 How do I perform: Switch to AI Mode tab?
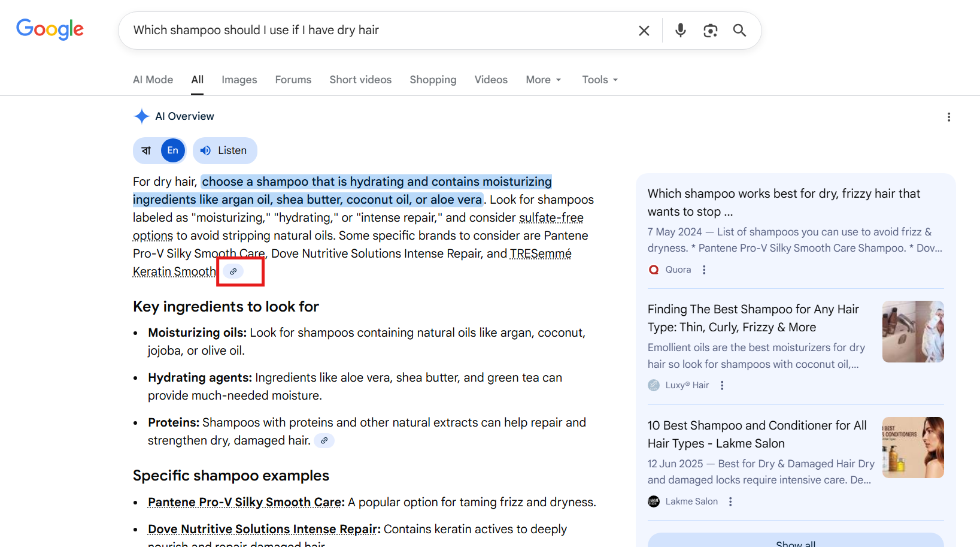tap(153, 80)
